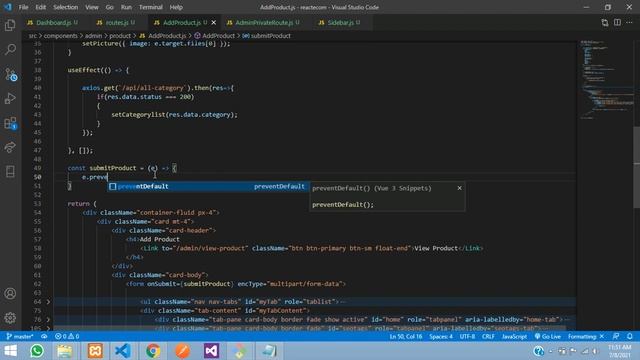Open the Search view in the activity bar
640x360 pixels.
point(10,49)
